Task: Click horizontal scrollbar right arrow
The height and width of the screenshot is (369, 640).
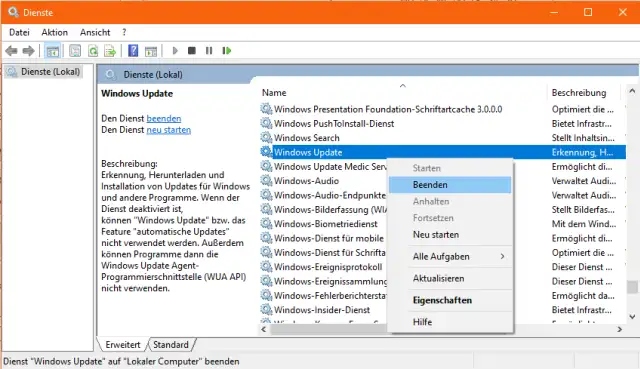Action: click(620, 329)
